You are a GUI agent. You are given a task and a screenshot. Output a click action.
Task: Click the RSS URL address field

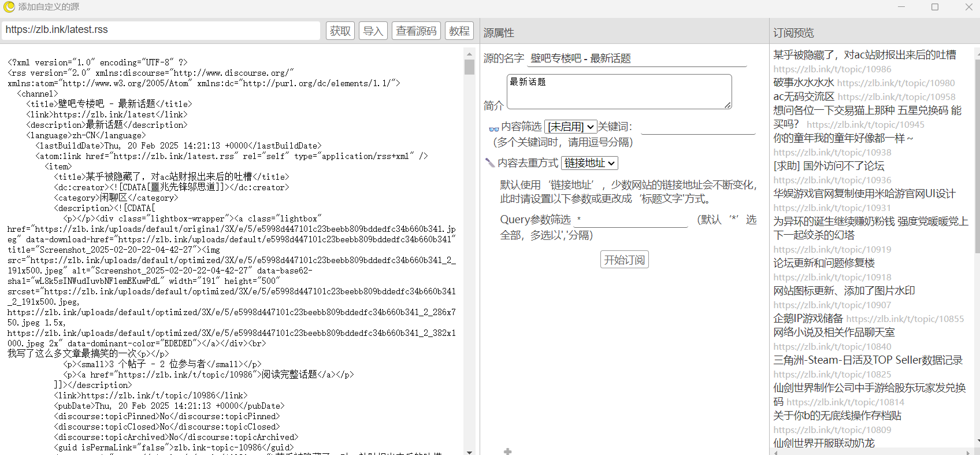point(161,30)
